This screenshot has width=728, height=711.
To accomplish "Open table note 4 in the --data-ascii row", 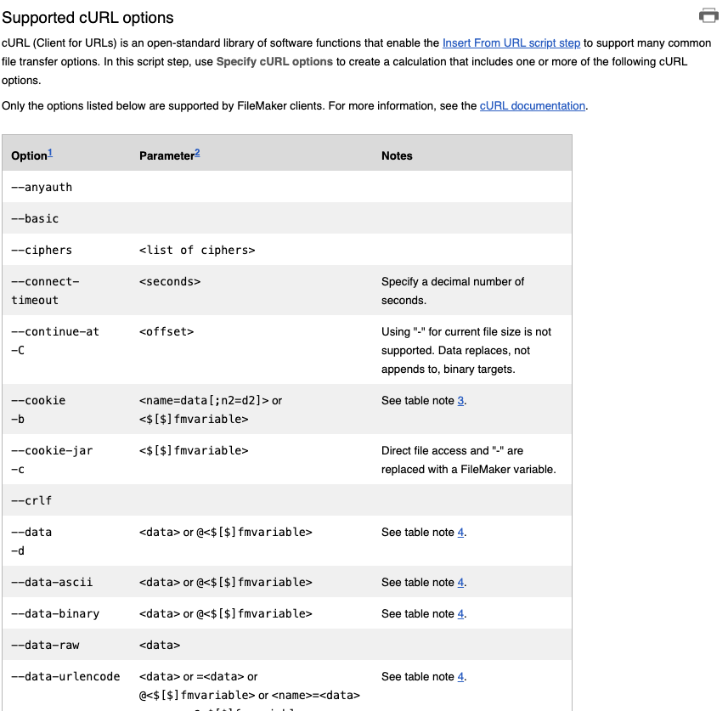I will pyautogui.click(x=460, y=583).
